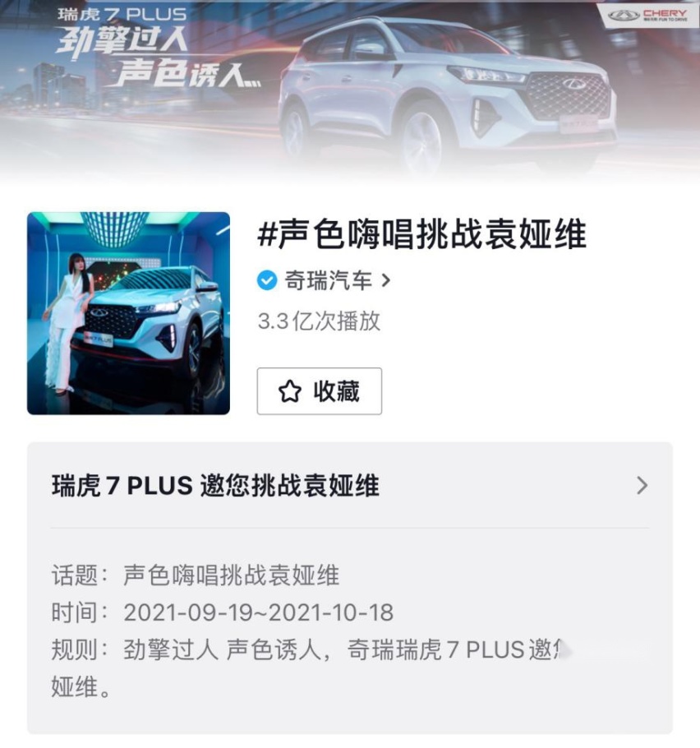Screen dimensions: 700x748
Task: Click the 劲擎过人 声色诱人 banner slogan
Action: (x=158, y=58)
